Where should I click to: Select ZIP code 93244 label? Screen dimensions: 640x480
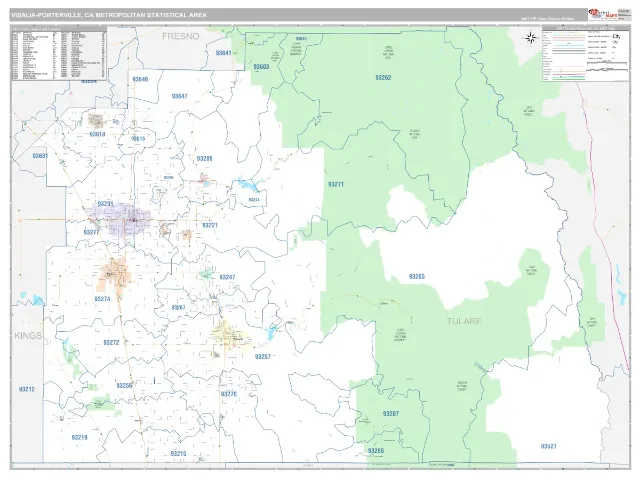click(x=254, y=200)
